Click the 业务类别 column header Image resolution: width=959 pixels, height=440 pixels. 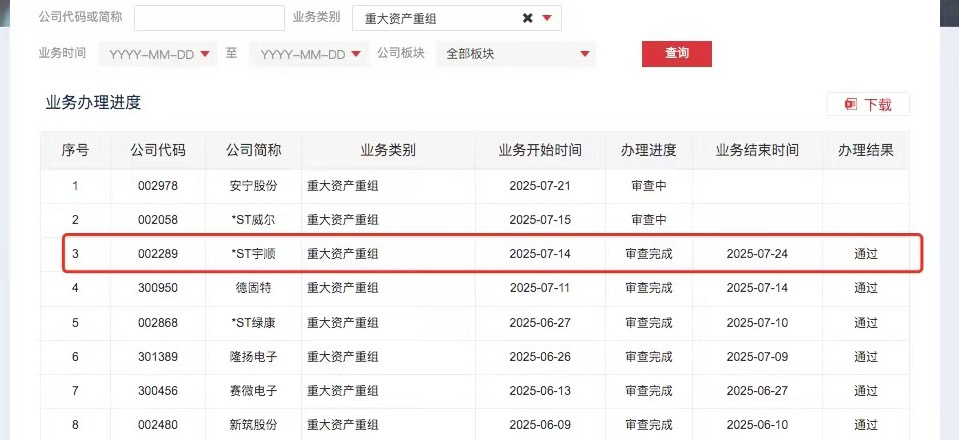(388, 151)
